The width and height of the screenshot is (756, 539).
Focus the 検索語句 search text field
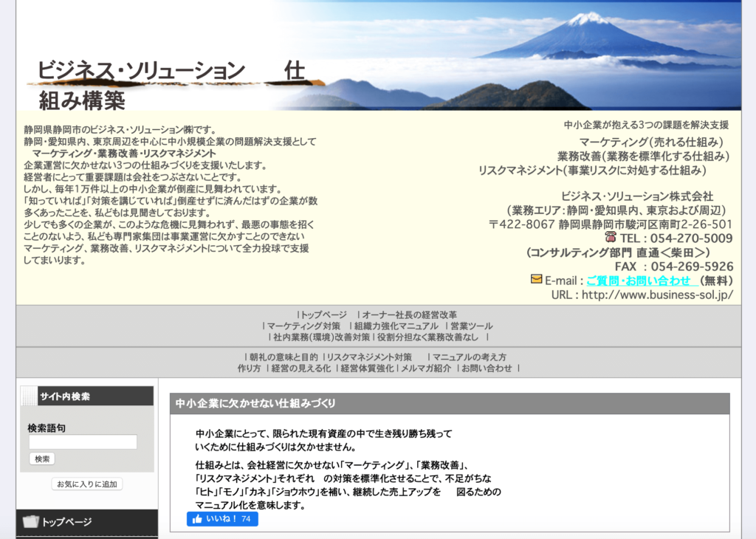click(x=83, y=442)
